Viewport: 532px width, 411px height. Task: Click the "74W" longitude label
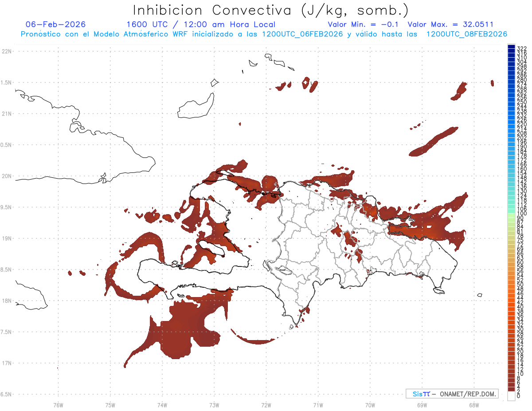162,404
